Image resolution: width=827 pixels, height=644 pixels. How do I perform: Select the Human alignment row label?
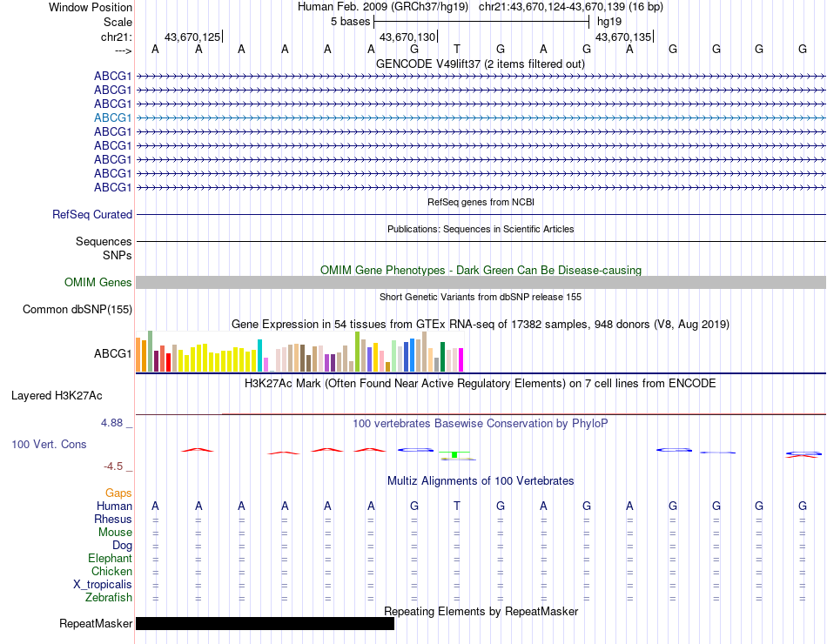pos(114,506)
